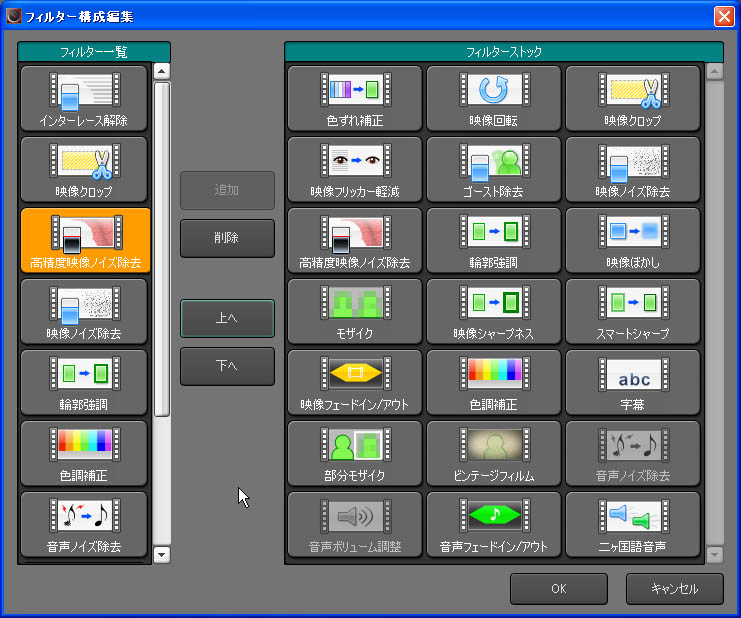Select インターレース解除 in the filter list

click(x=84, y=98)
